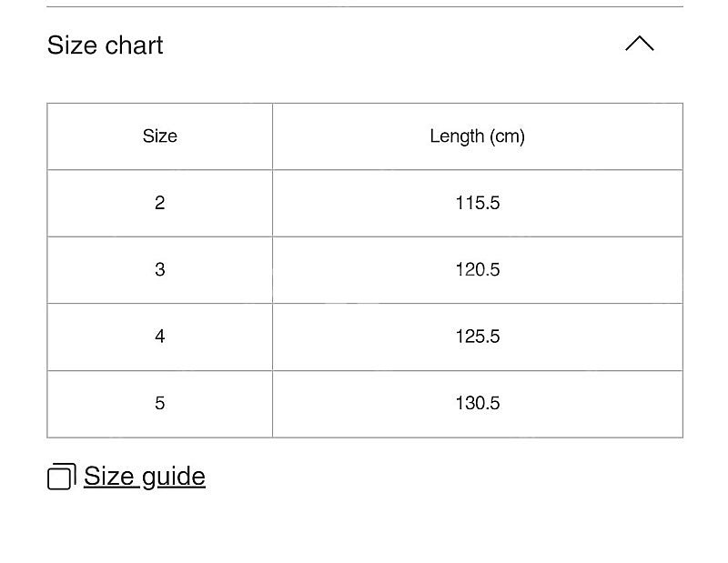The width and height of the screenshot is (728, 563).
Task: Click the 120.5 length value
Action: (x=477, y=270)
